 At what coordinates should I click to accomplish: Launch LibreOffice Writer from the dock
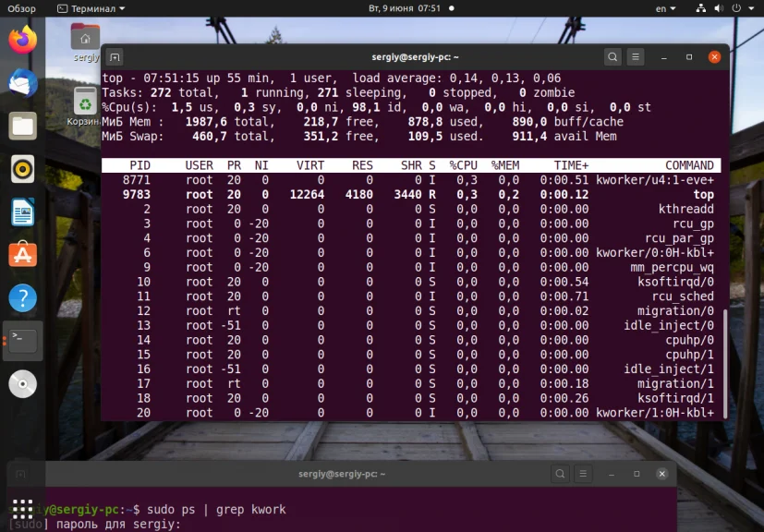click(x=22, y=212)
